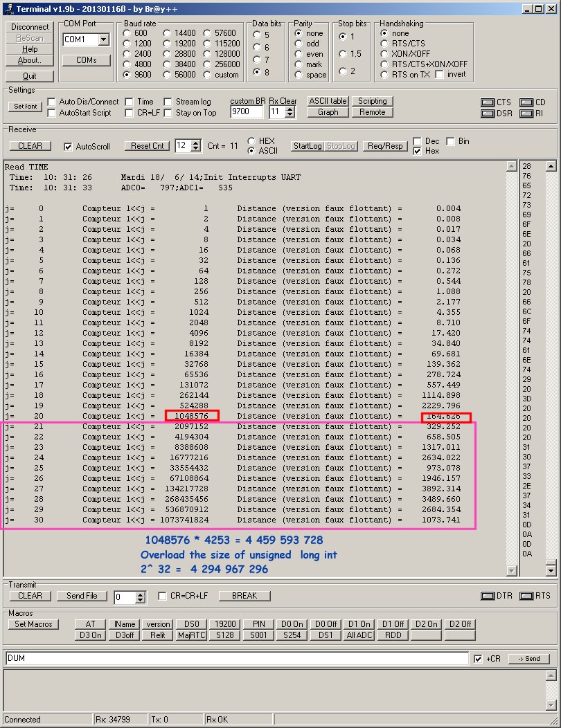Image resolution: width=561 pixels, height=728 pixels.
Task: Click the About.. button
Action: click(30, 60)
